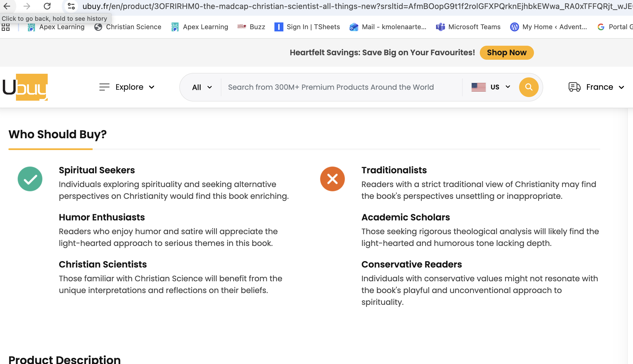Click the browser forward arrow
The width and height of the screenshot is (633, 364).
(x=27, y=6)
